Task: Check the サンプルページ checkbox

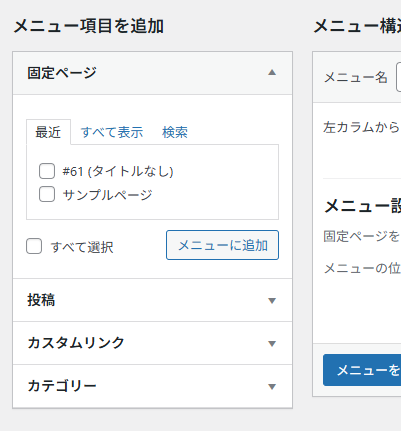Action: tap(47, 194)
